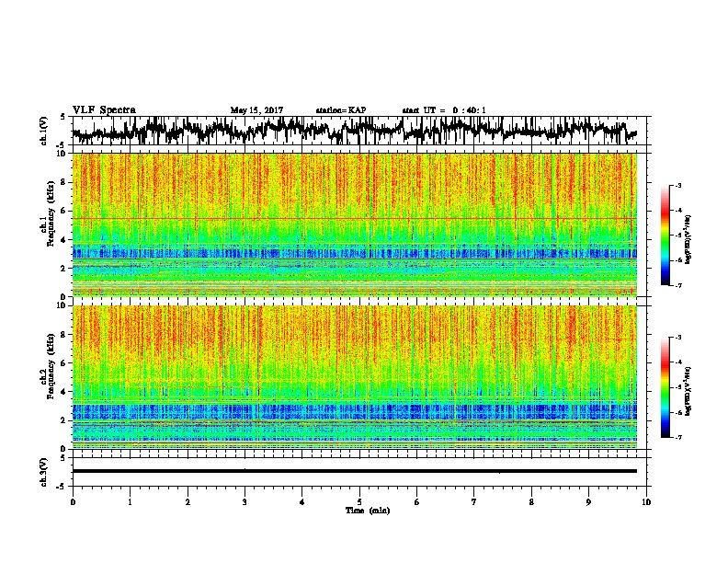Click time axis tick label "8"
728x563 pixels.
click(x=531, y=502)
